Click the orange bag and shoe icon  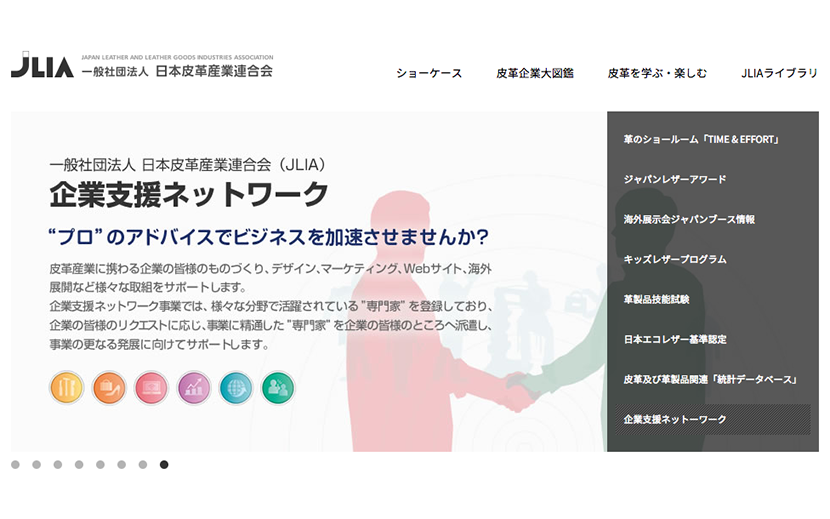tap(109, 388)
